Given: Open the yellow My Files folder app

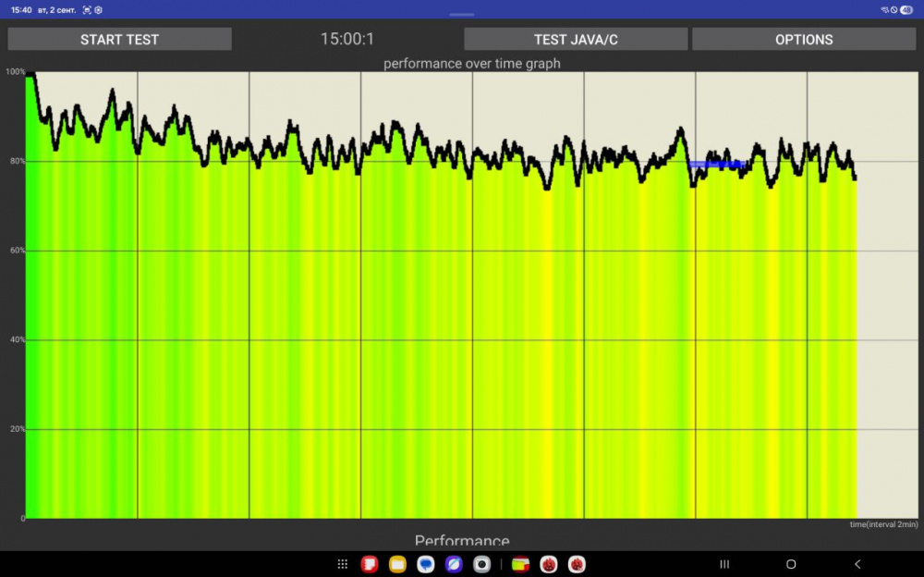Looking at the screenshot, I should tap(397, 564).
